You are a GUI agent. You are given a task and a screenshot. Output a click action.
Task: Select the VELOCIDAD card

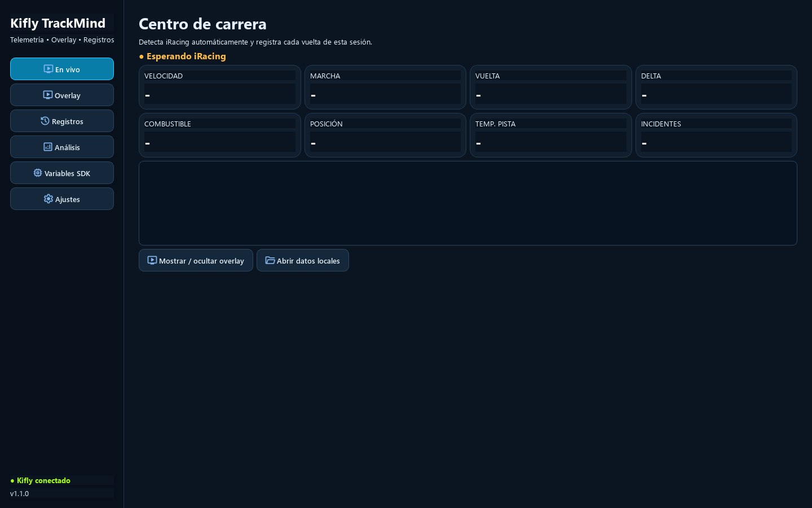220,87
